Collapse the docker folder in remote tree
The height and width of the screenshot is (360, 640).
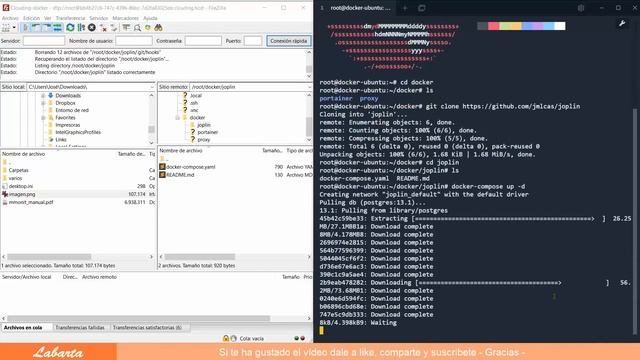click(178, 118)
